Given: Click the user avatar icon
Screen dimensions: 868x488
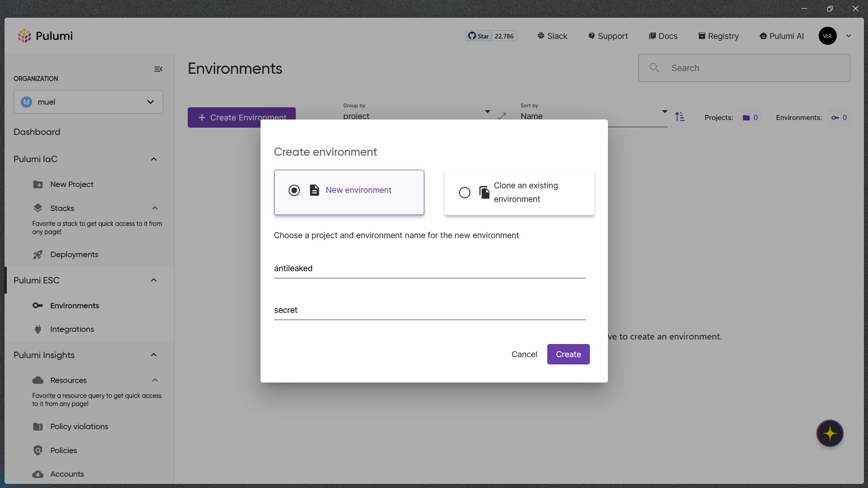Looking at the screenshot, I should [827, 36].
